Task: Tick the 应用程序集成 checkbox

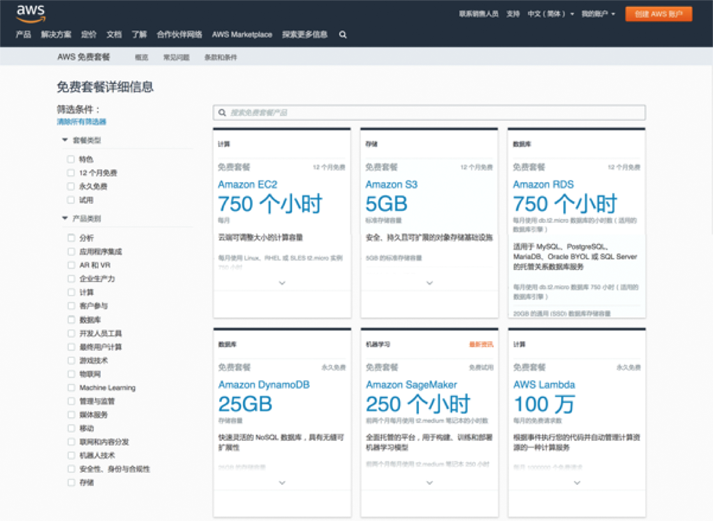Action: tap(71, 251)
